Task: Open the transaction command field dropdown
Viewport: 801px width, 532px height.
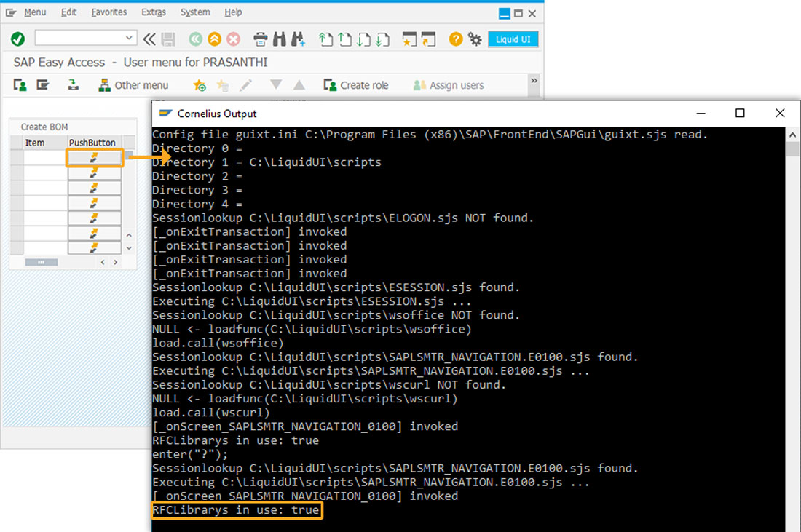Action: (129, 38)
